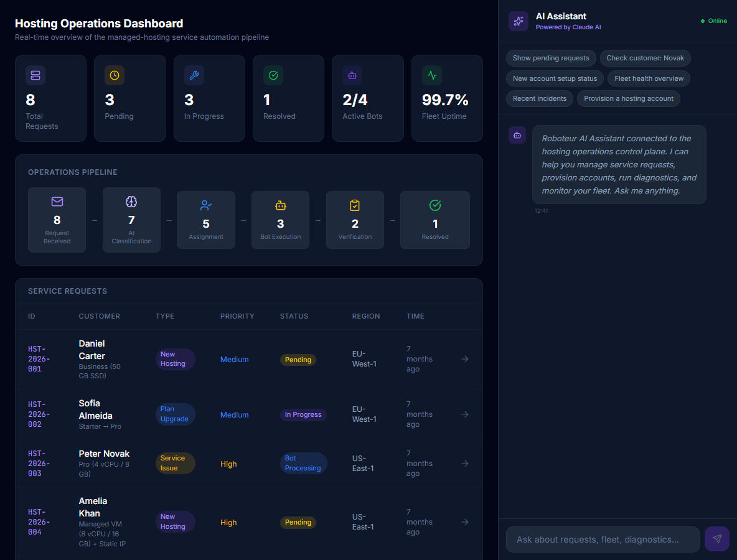
Task: Click the STATUS column header
Action: pyautogui.click(x=294, y=316)
